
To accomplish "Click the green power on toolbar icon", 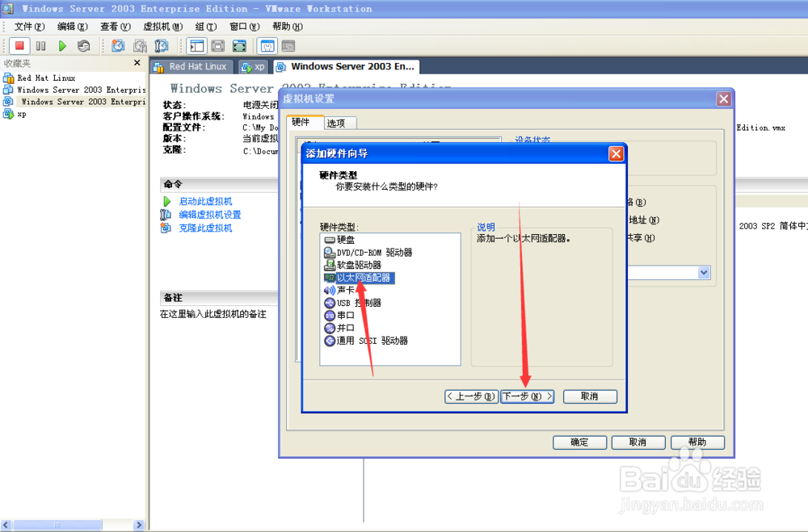I will click(62, 46).
